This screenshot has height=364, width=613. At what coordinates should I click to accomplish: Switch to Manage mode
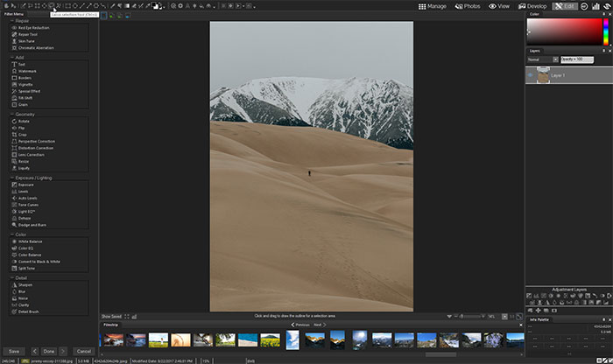[433, 6]
